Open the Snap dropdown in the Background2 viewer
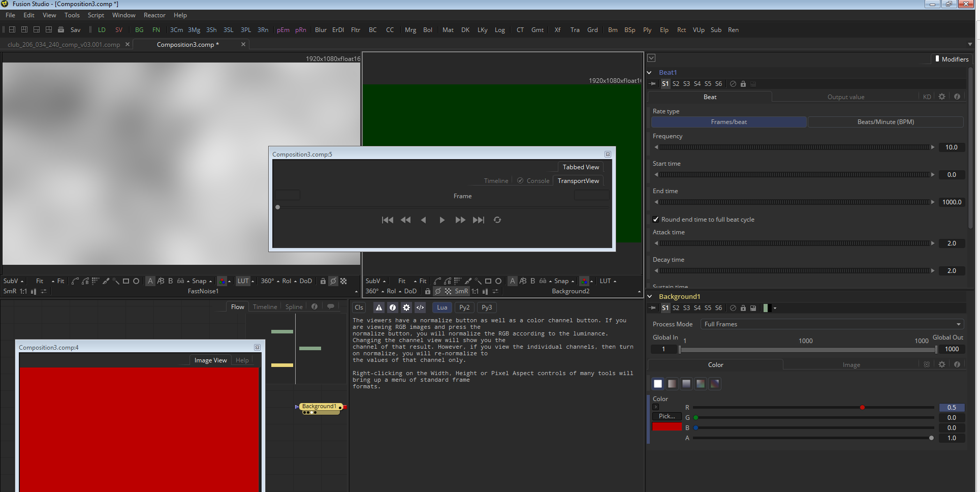 tap(564, 281)
